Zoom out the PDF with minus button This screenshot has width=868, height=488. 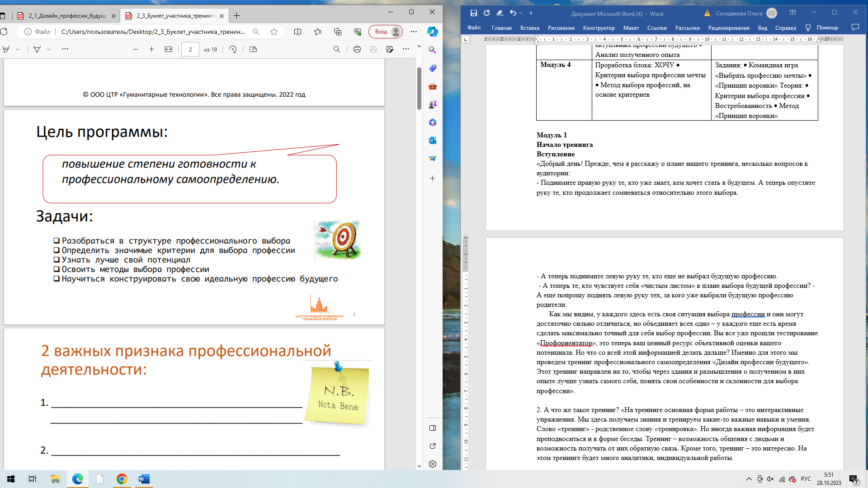tap(135, 49)
